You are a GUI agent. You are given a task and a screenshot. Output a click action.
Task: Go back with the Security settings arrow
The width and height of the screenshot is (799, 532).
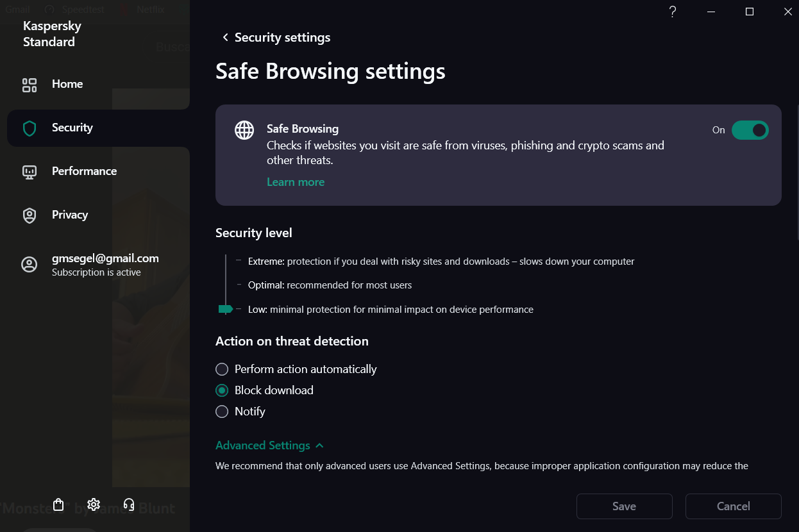pos(225,38)
